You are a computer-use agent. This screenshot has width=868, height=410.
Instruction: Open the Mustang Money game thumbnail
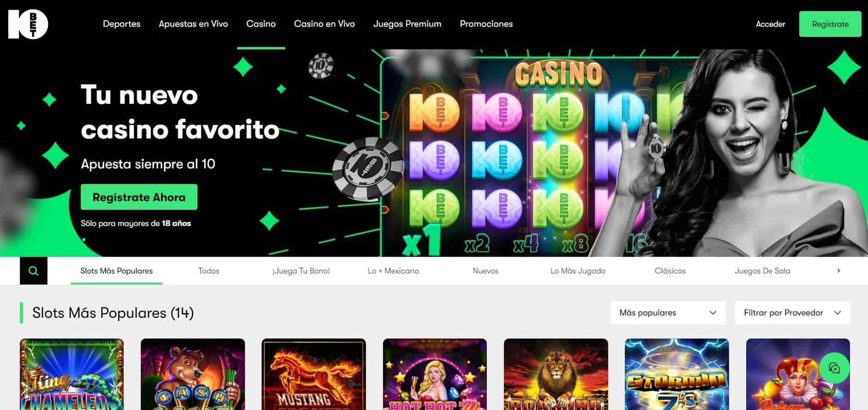314,374
